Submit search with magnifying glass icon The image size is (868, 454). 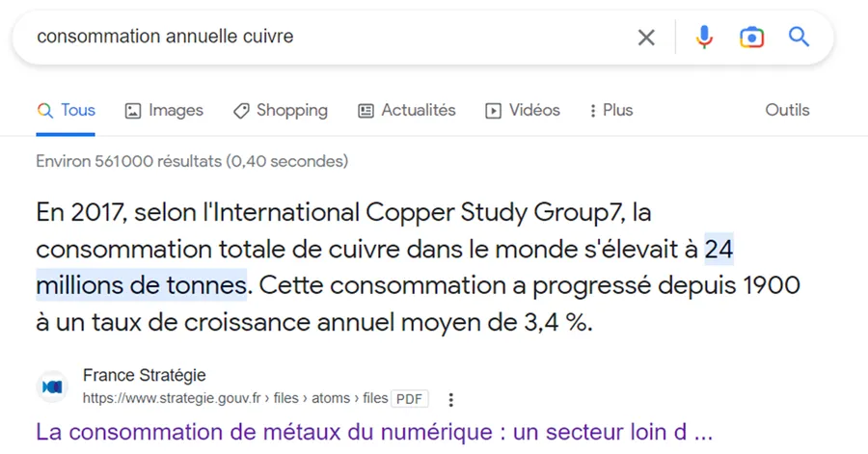click(799, 37)
